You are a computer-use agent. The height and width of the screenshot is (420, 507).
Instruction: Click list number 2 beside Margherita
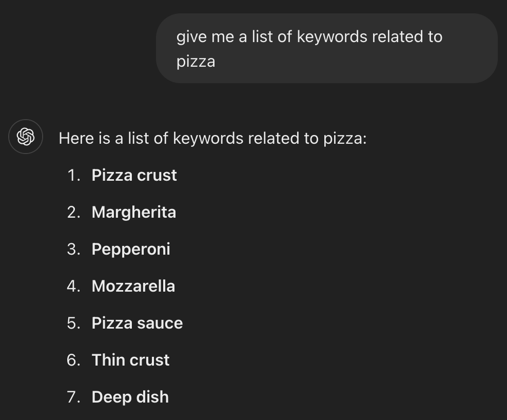(73, 212)
